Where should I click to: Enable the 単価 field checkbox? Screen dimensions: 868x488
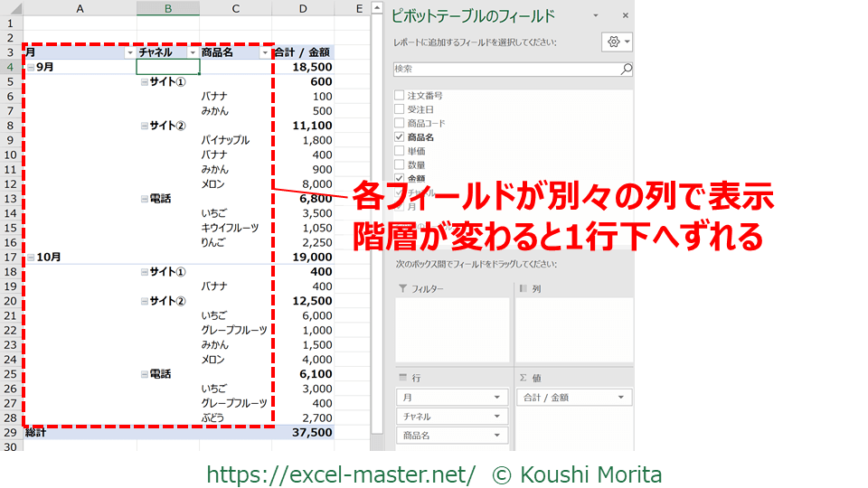click(399, 151)
